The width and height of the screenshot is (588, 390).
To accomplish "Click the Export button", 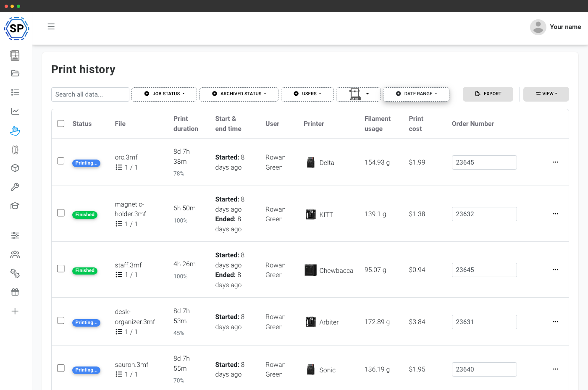I will click(x=488, y=94).
